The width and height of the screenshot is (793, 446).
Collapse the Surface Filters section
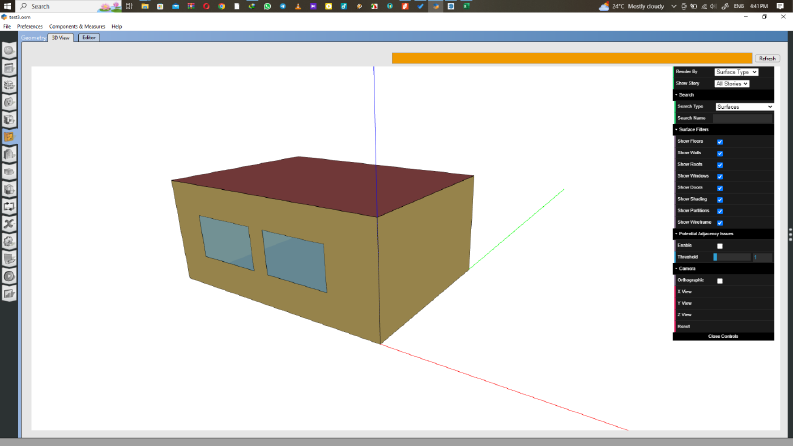(723, 129)
